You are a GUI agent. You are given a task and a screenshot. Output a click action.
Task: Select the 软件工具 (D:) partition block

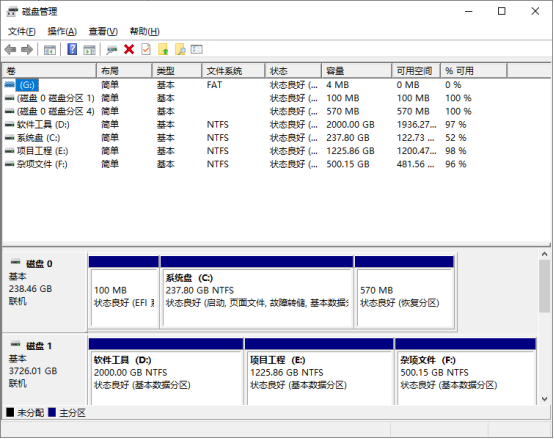[166, 372]
